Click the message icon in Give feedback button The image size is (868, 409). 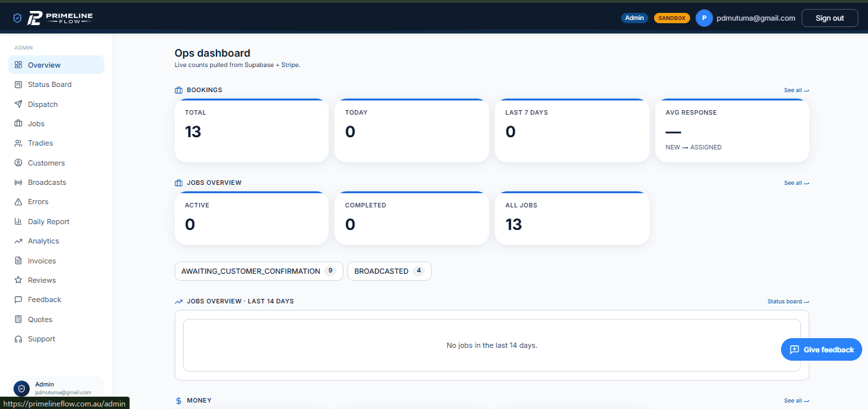[795, 349]
